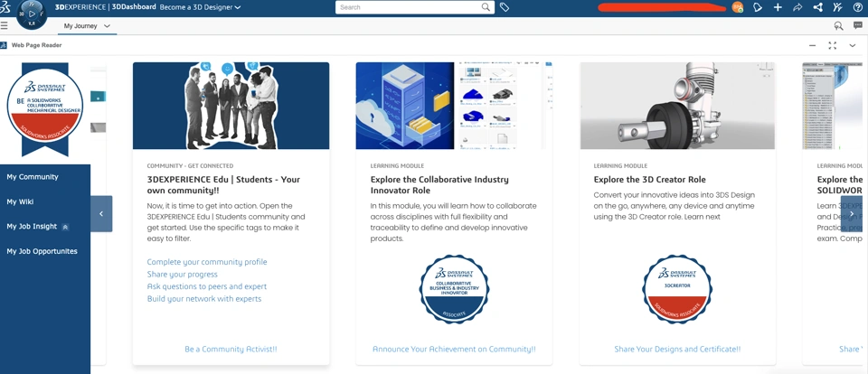Image resolution: width=868 pixels, height=374 pixels.
Task: Expand the My Journey tab chevron
Action: 107,26
